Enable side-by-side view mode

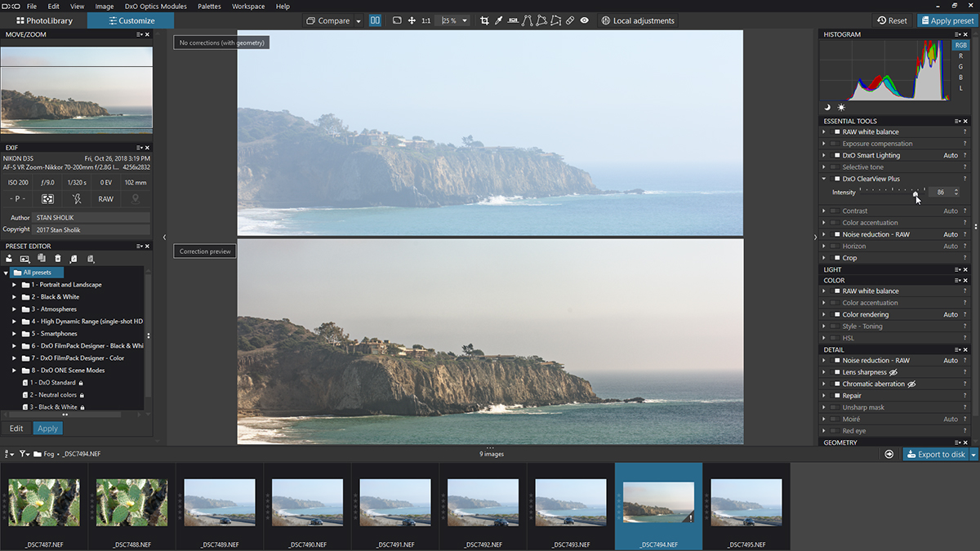click(375, 20)
